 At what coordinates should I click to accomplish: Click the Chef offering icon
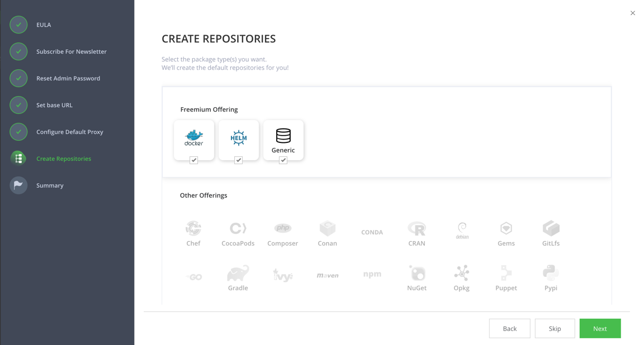coord(193,229)
